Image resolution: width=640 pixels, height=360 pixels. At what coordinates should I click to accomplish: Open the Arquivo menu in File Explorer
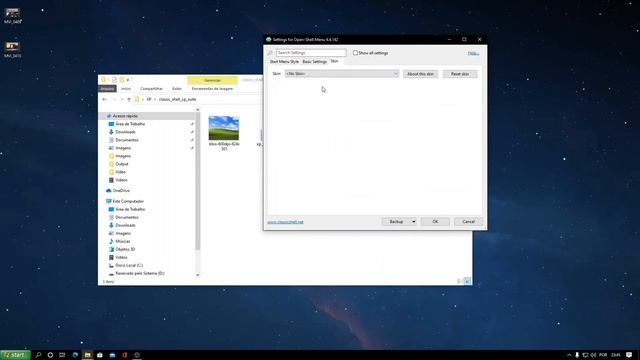107,89
